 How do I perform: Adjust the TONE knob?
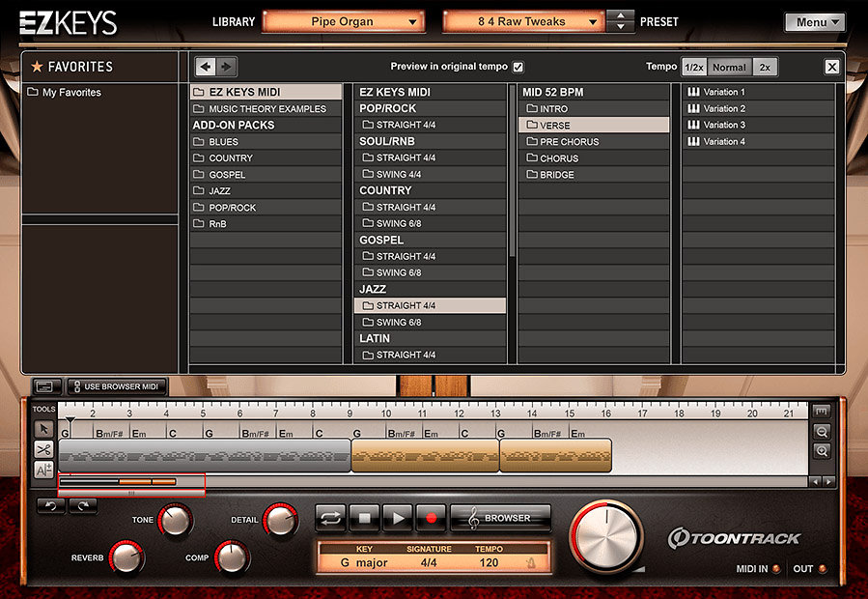click(x=176, y=521)
